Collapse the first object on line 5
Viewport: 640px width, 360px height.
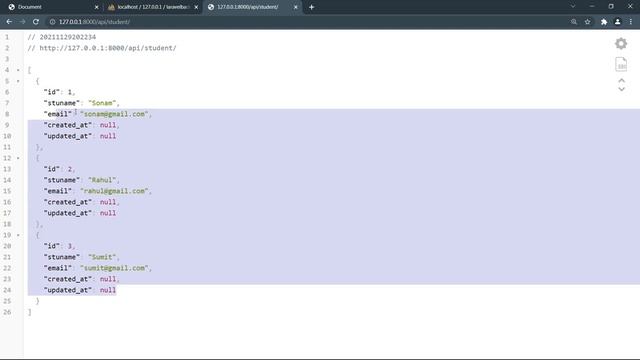point(18,81)
